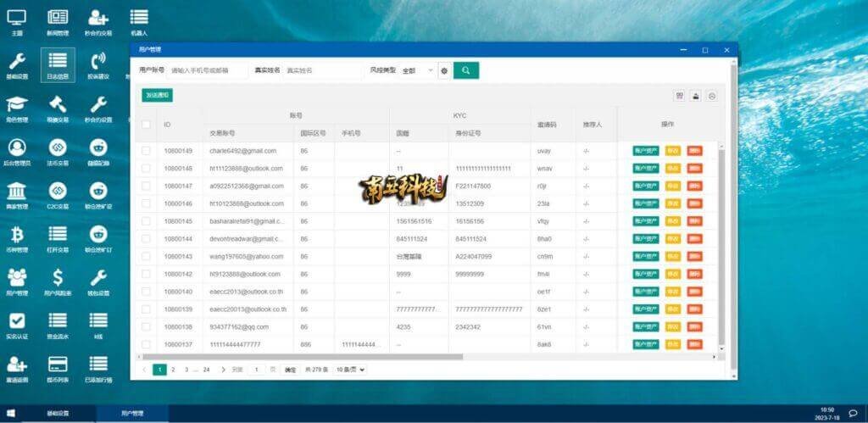The width and height of the screenshot is (868, 423).
Task: Check the row checkbox for ID 10800149
Action: coord(146,151)
